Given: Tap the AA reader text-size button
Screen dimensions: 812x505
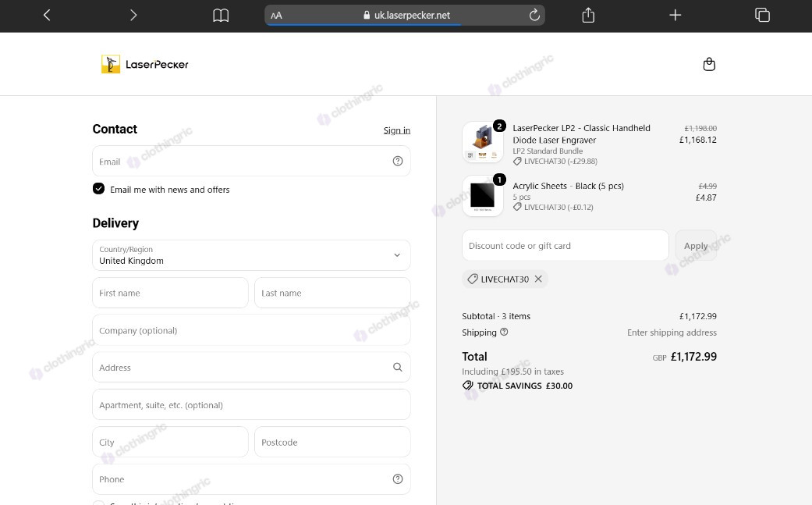Looking at the screenshot, I should pos(277,16).
